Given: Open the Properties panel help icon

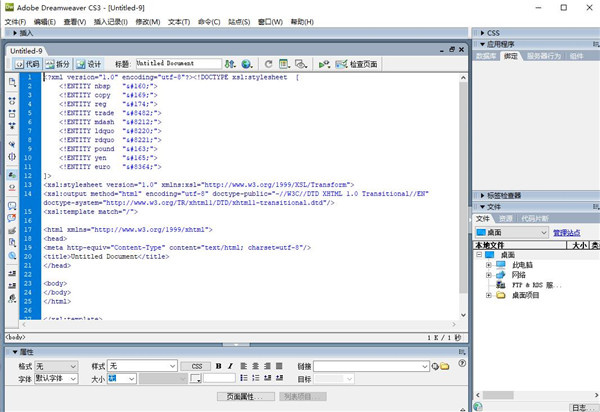Looking at the screenshot, I should [462, 363].
